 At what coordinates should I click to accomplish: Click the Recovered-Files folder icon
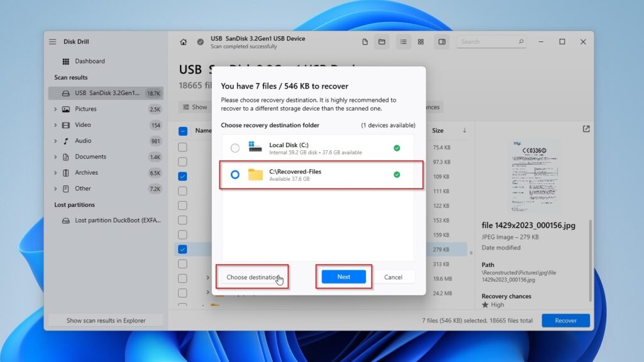(x=255, y=175)
